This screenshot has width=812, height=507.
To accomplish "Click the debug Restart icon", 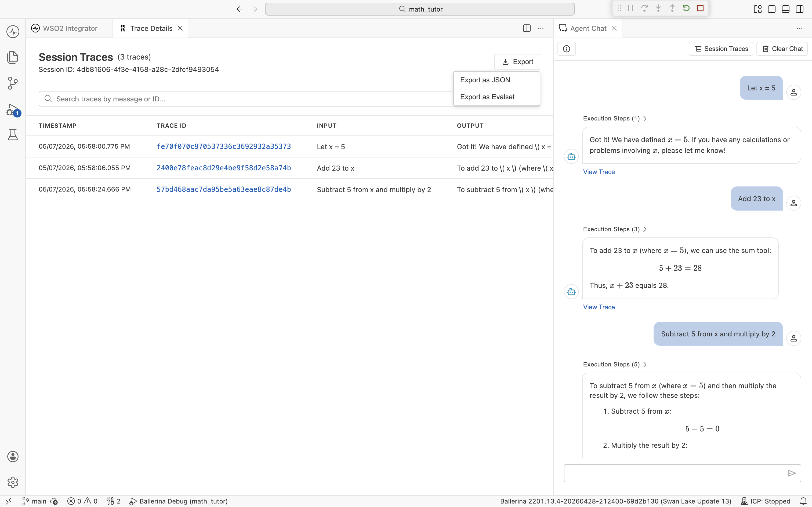I will pyautogui.click(x=686, y=8).
